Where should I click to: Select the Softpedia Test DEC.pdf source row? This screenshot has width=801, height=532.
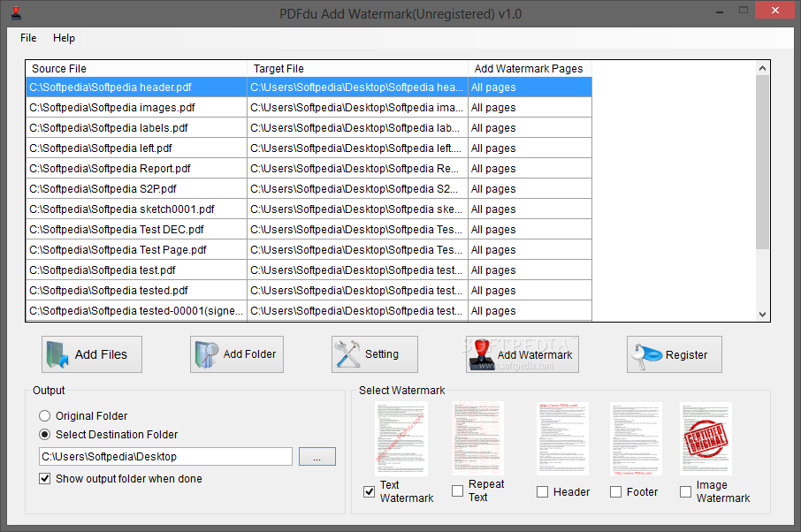(136, 230)
